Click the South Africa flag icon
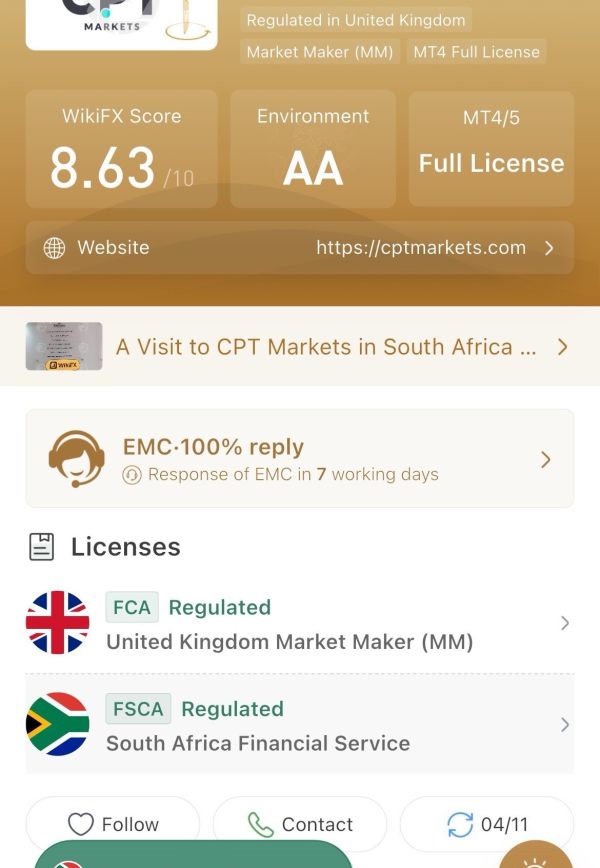The width and height of the screenshot is (600, 868). point(58,724)
